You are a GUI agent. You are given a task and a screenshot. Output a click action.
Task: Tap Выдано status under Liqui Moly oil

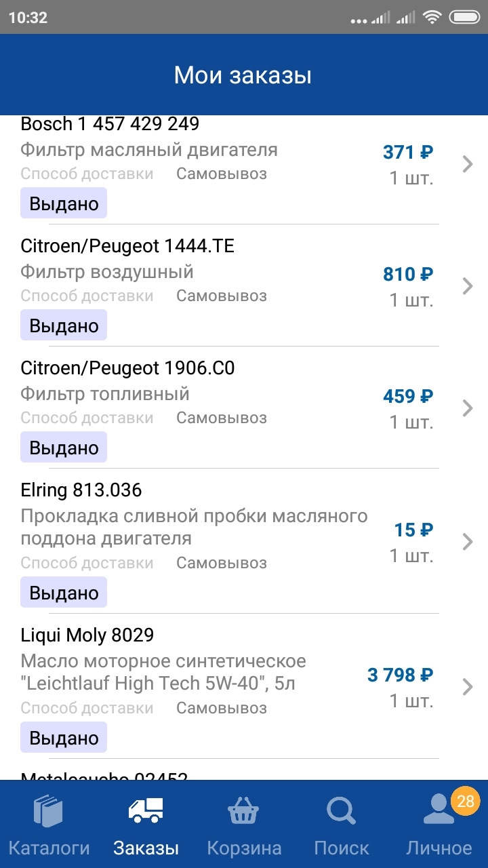(x=64, y=738)
